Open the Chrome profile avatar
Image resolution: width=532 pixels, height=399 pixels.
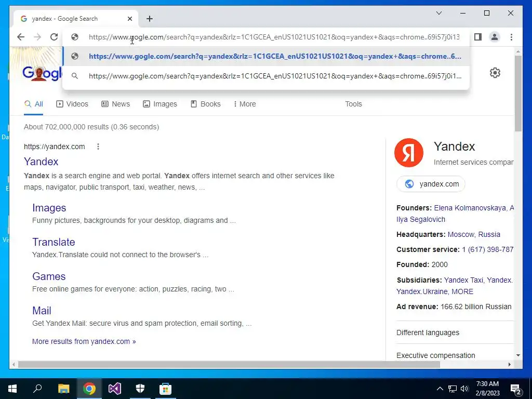(495, 37)
